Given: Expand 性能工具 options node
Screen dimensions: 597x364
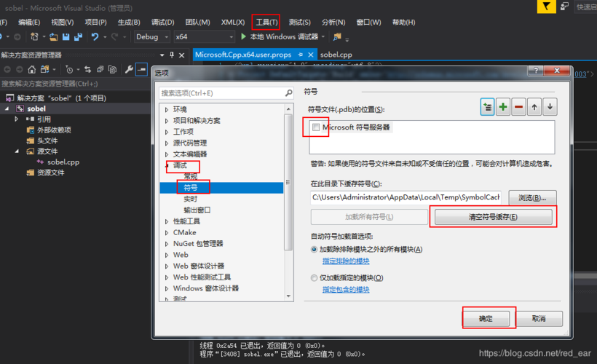Looking at the screenshot, I should click(167, 221).
